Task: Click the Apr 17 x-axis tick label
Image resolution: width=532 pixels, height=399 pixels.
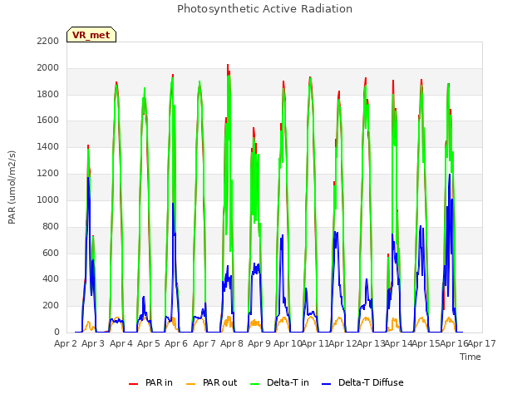Action: (482, 343)
